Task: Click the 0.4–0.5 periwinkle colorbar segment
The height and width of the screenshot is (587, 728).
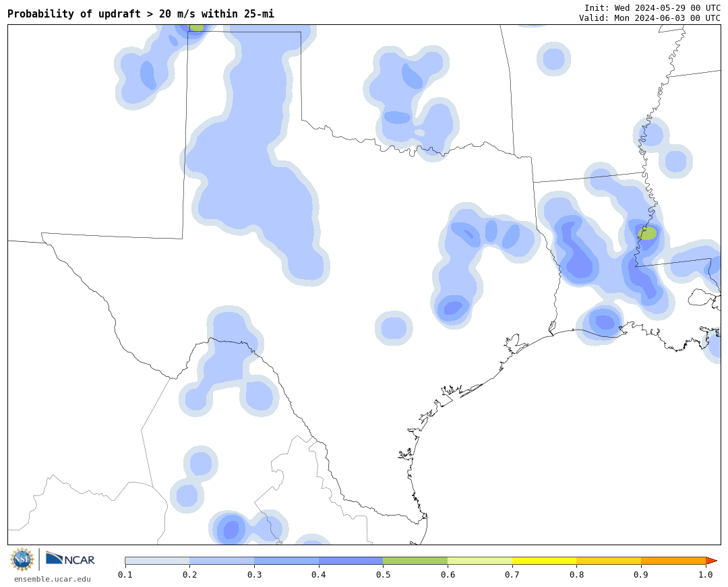Action: coord(351,561)
